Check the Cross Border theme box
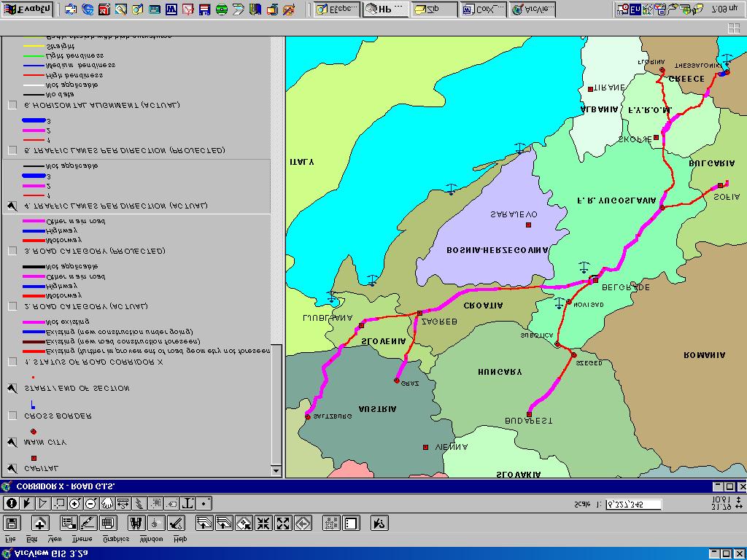 click(x=13, y=416)
